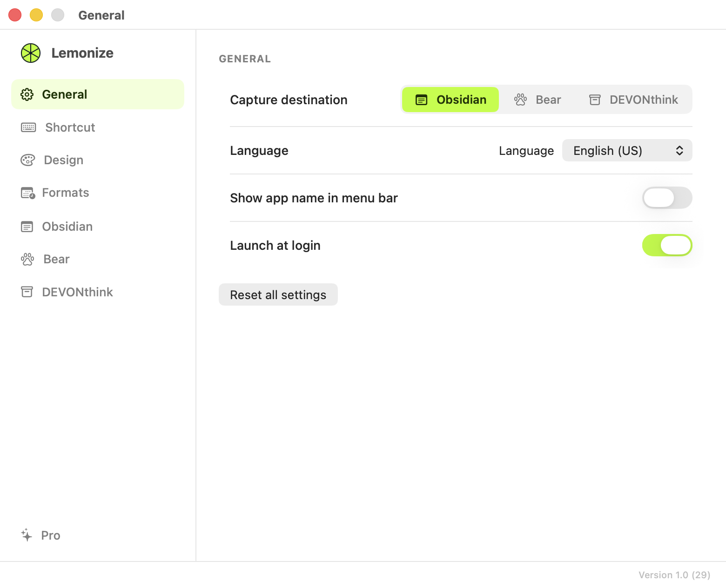This screenshot has height=588, width=726.
Task: Click Reset all settings button
Action: click(x=278, y=294)
